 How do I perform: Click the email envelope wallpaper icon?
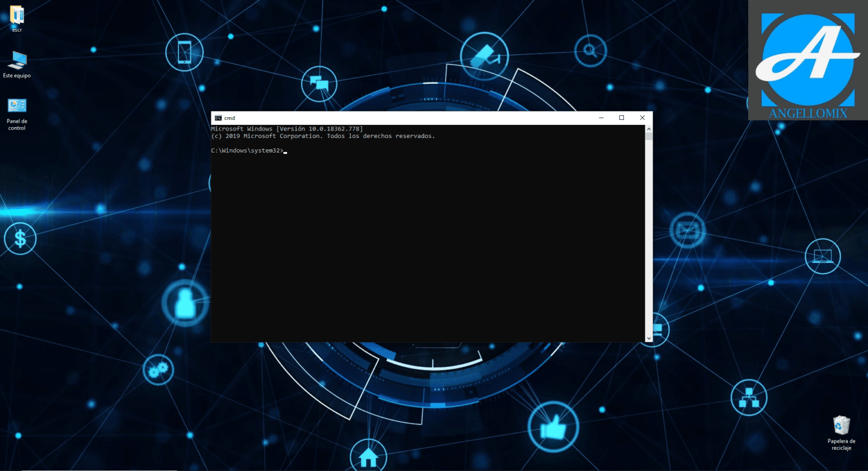point(687,230)
